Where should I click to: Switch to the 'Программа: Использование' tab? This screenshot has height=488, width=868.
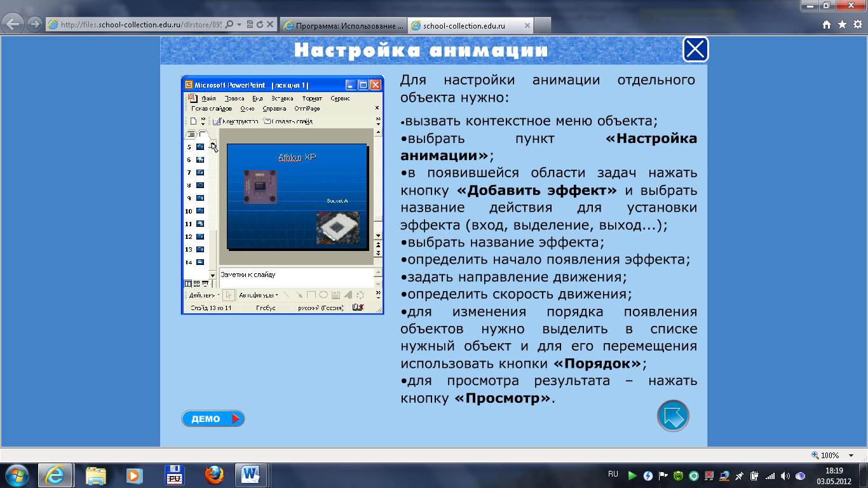pos(343,25)
